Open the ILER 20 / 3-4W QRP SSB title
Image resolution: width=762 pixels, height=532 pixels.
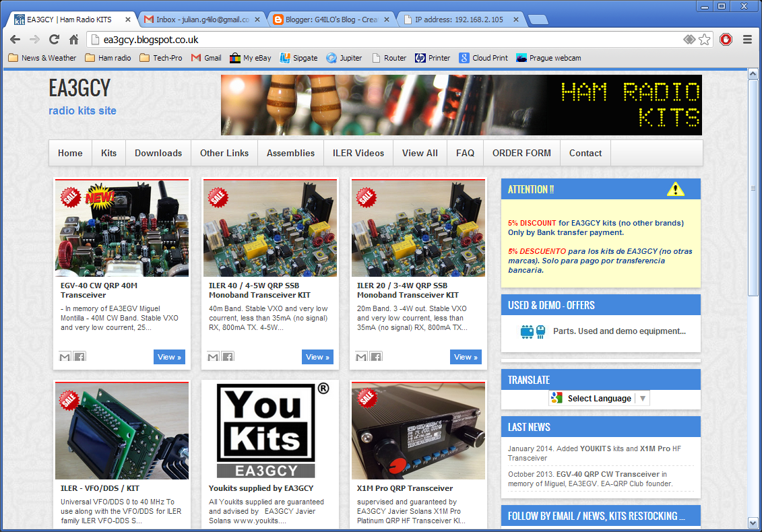click(408, 290)
